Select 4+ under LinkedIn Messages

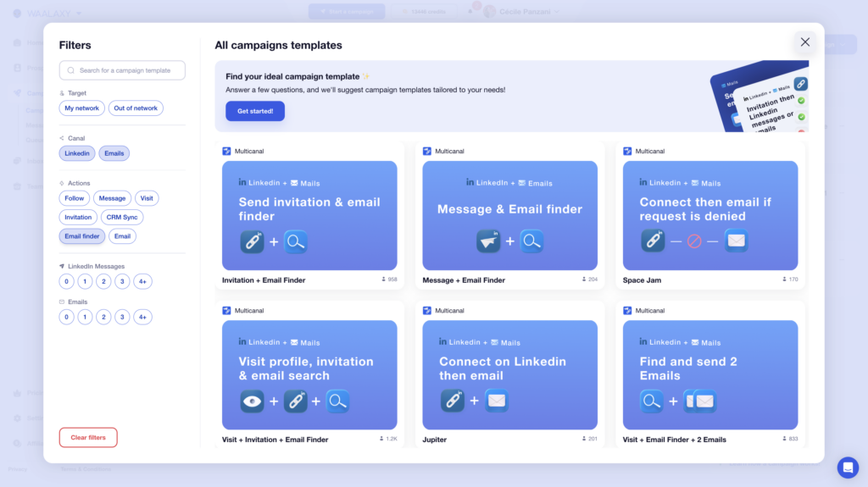coord(142,282)
